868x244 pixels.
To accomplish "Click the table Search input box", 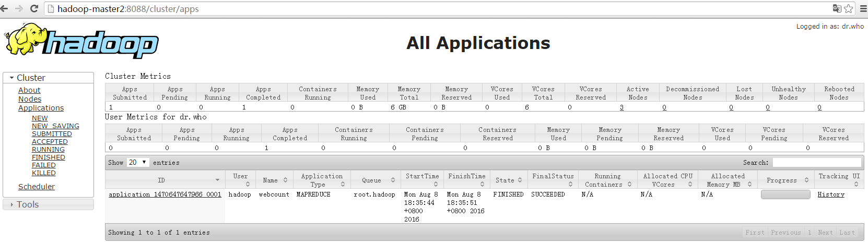I will pyautogui.click(x=817, y=163).
